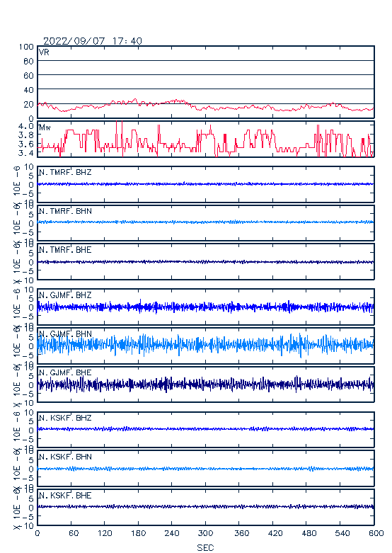The image size is (392, 553).
Task: Select the N.TMRF.BHN trace label
Action: point(65,211)
